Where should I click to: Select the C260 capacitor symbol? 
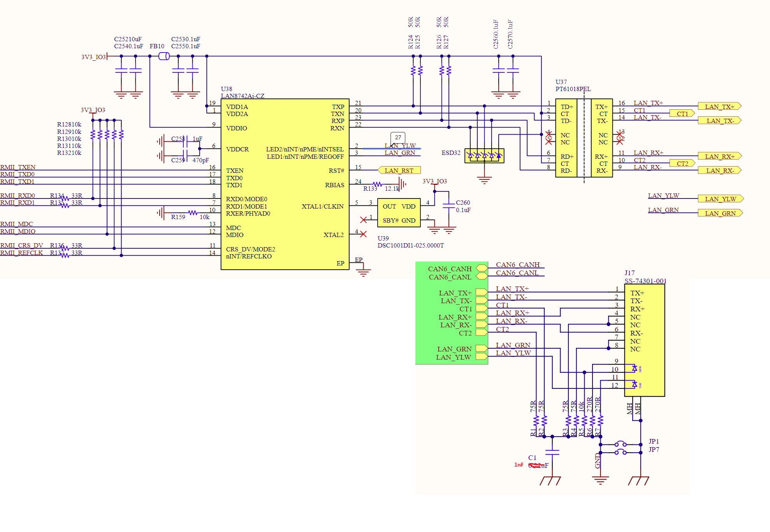(x=449, y=205)
